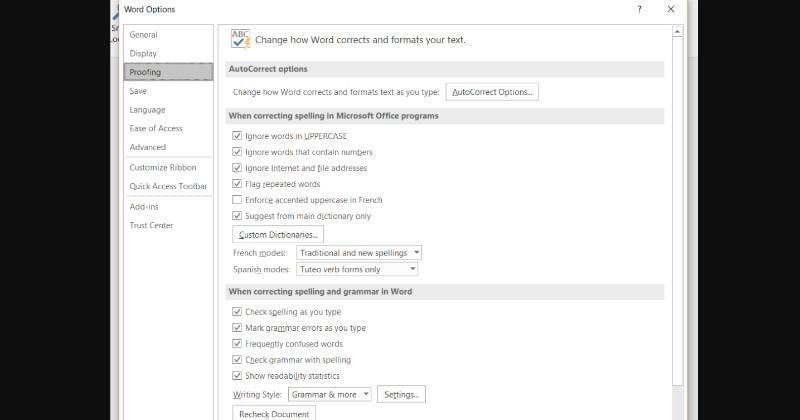Click the Help question mark icon
The height and width of the screenshot is (420, 800).
click(x=640, y=9)
